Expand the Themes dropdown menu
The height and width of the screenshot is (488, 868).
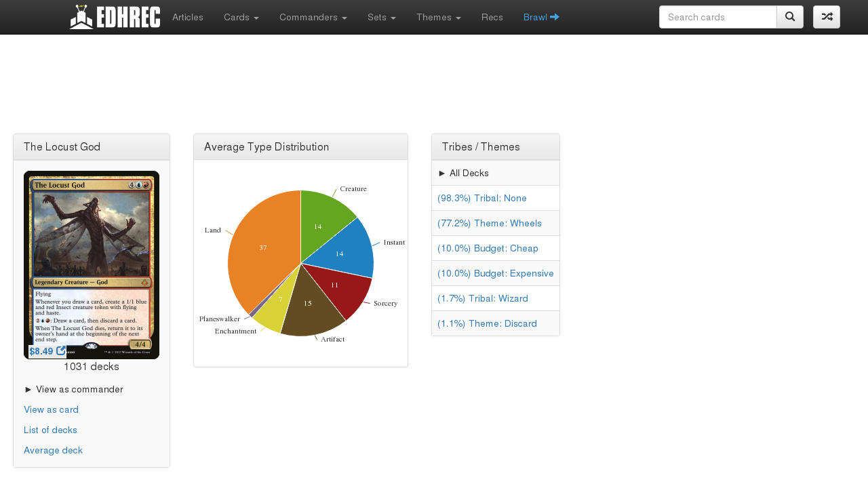coord(439,17)
